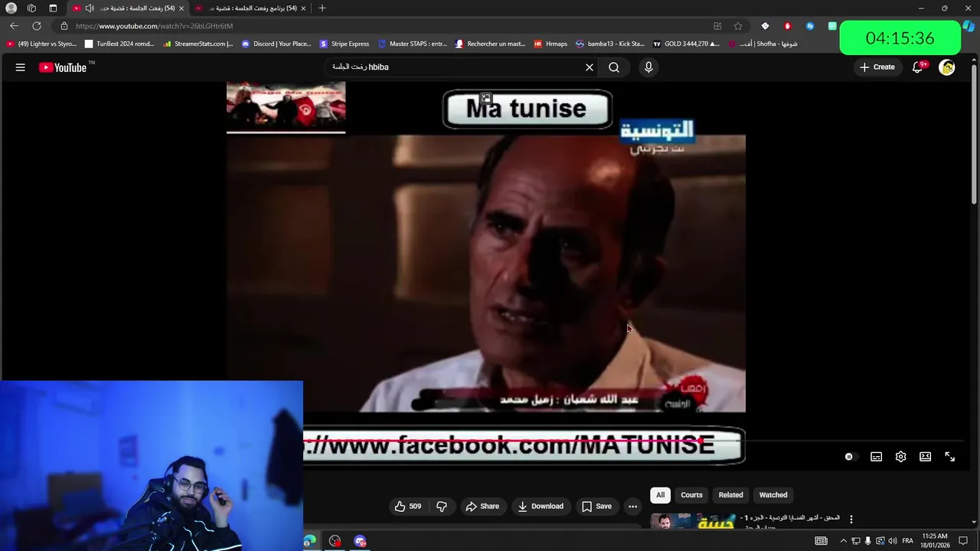The image size is (980, 551).
Task: Open browser workspaces icon
Action: (31, 8)
